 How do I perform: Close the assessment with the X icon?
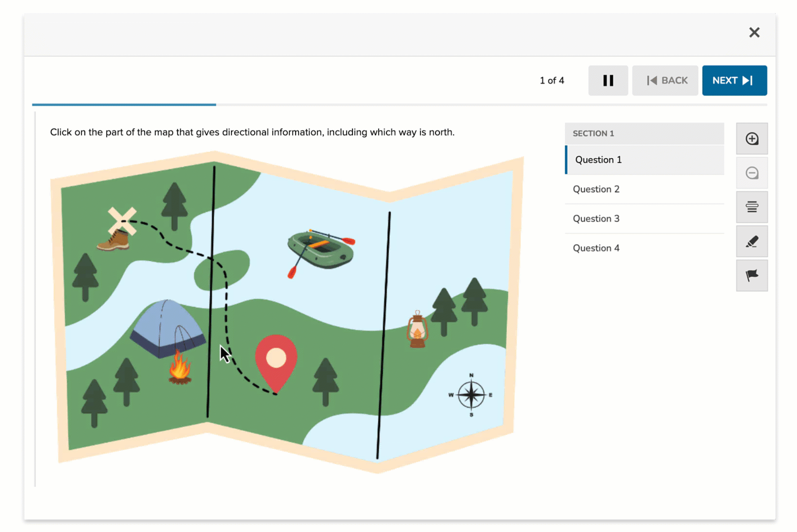tap(754, 32)
